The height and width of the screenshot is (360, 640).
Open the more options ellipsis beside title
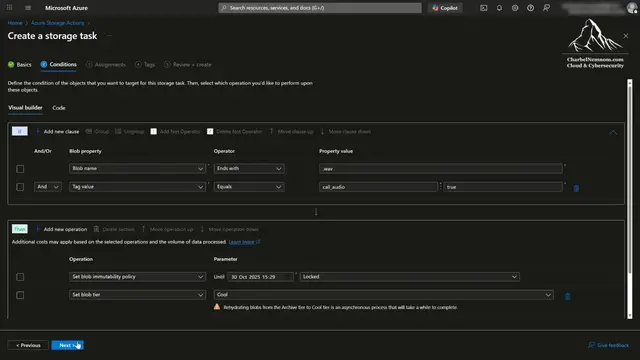[x=109, y=36]
